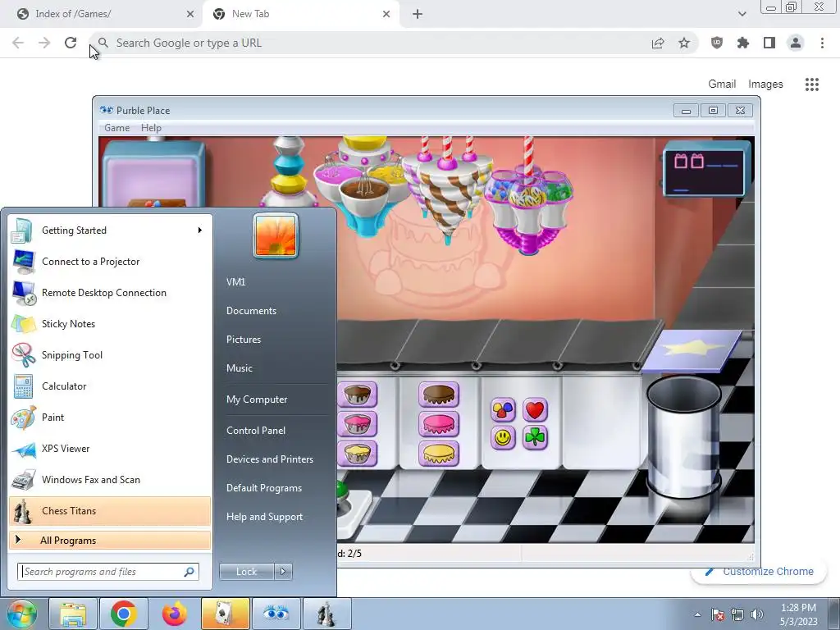Open Windows Fax and Scan
840x630 pixels.
[110, 479]
